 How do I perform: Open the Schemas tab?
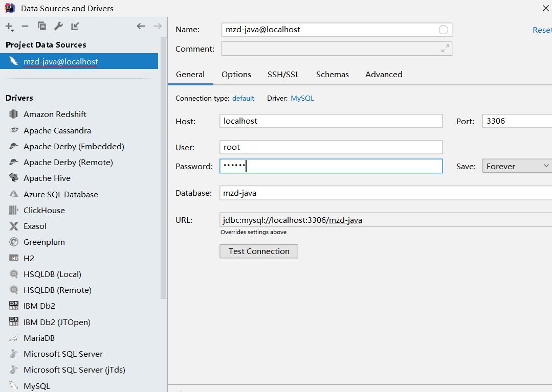pos(333,75)
